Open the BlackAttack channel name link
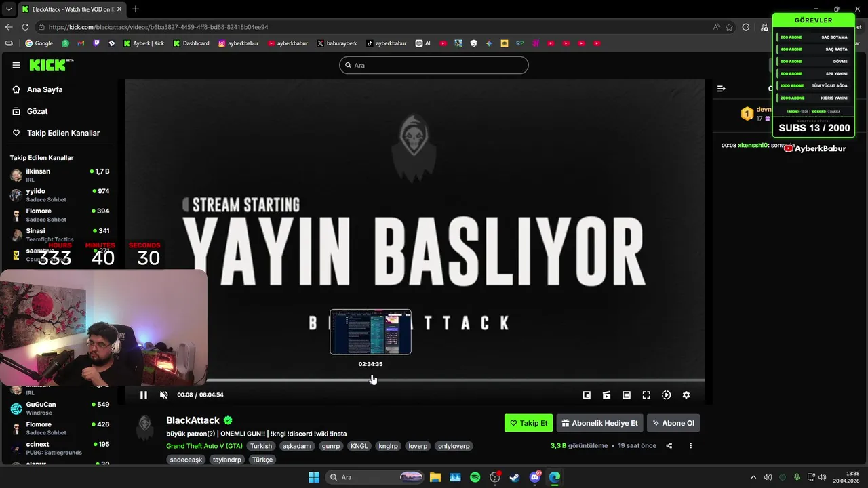This screenshot has height=488, width=868. point(193,420)
